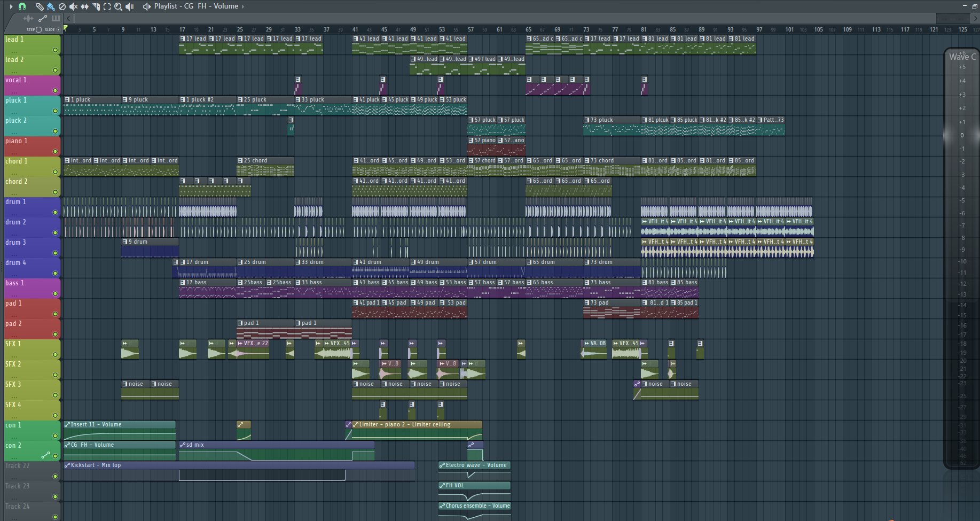Open clip menu of first 17 lead pattern
Screen dimensions: 980x521
pyautogui.click(x=183, y=39)
